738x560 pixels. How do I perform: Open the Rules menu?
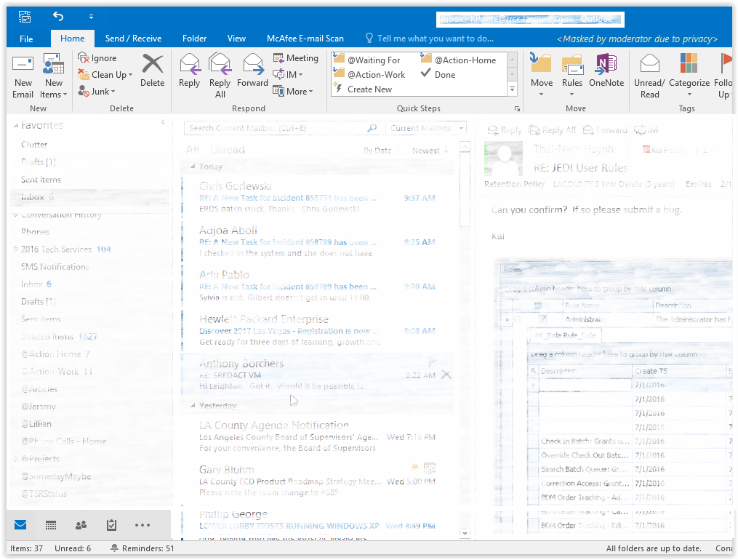[571, 76]
